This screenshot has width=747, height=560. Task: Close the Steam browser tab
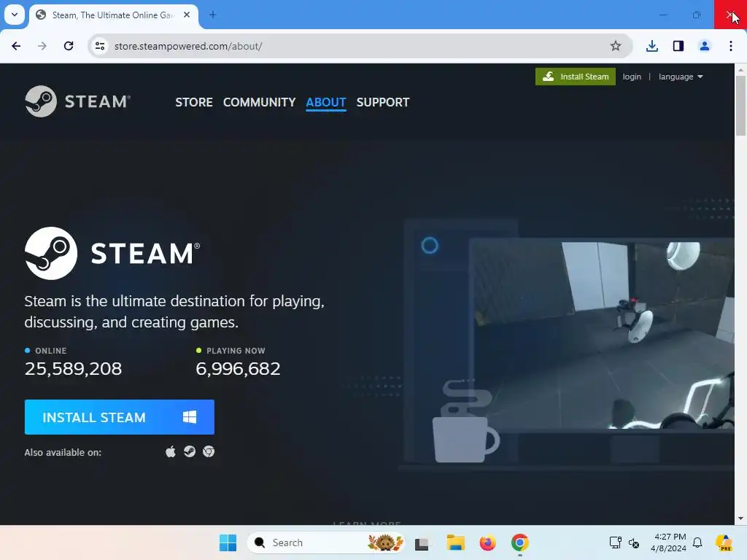(187, 15)
